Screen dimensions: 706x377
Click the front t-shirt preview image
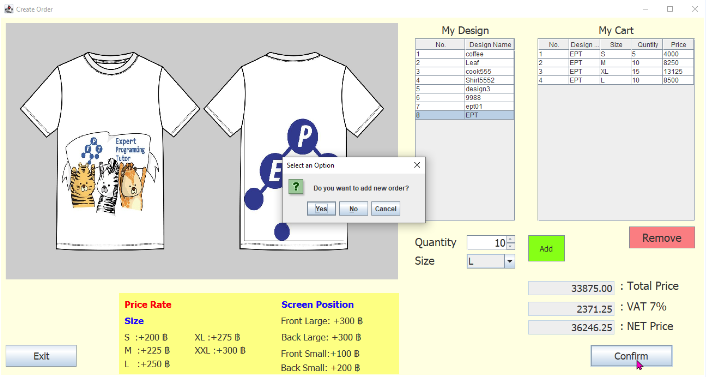(x=110, y=151)
